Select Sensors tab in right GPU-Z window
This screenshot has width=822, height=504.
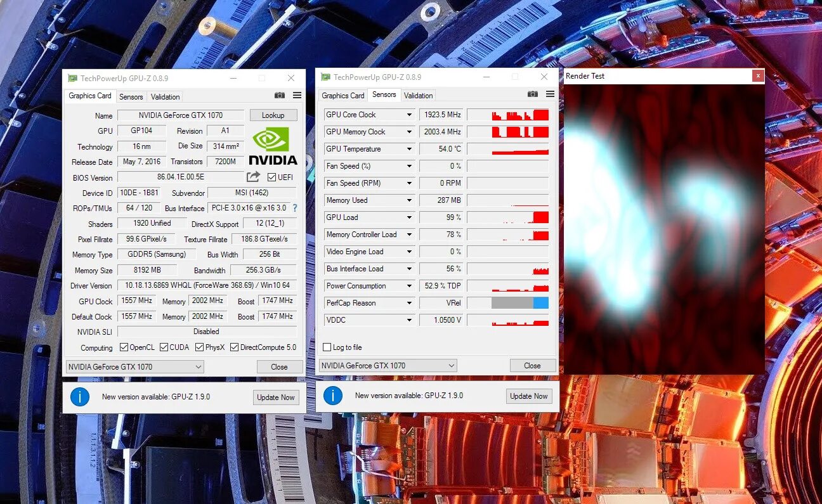pyautogui.click(x=384, y=94)
